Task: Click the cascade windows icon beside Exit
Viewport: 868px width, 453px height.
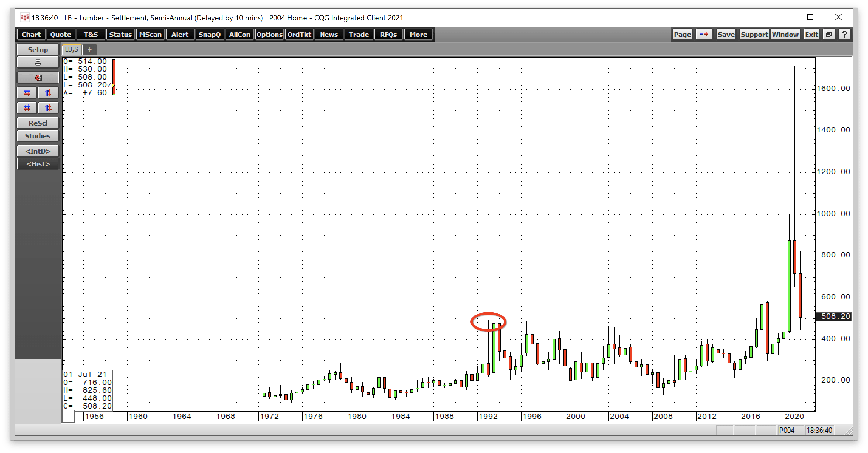Action: click(828, 34)
